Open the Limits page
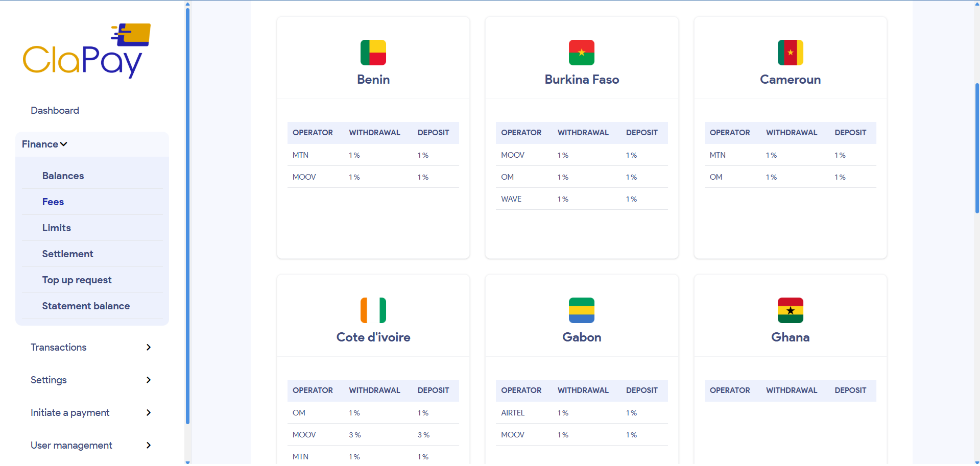 (x=56, y=228)
